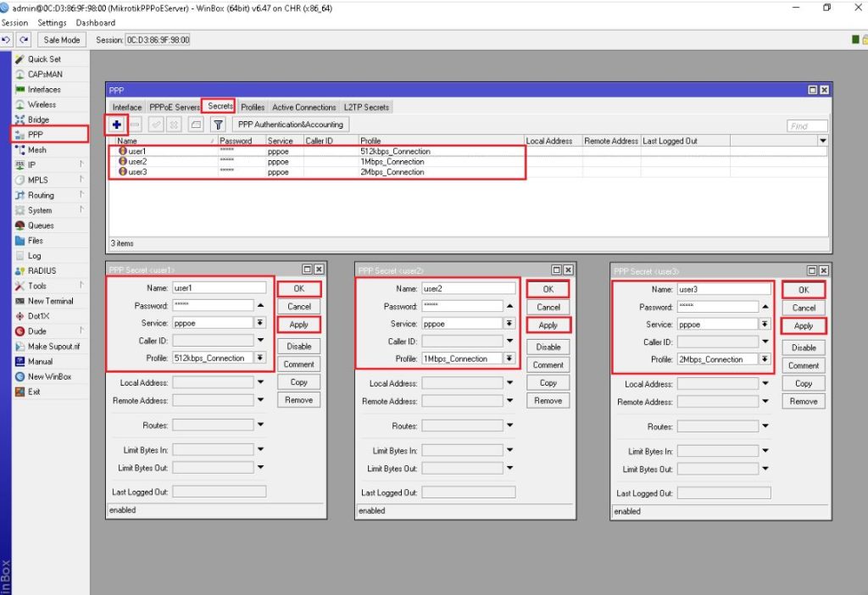Switch to Secrets tab
Viewport: 868px width, 595px height.
(x=220, y=106)
